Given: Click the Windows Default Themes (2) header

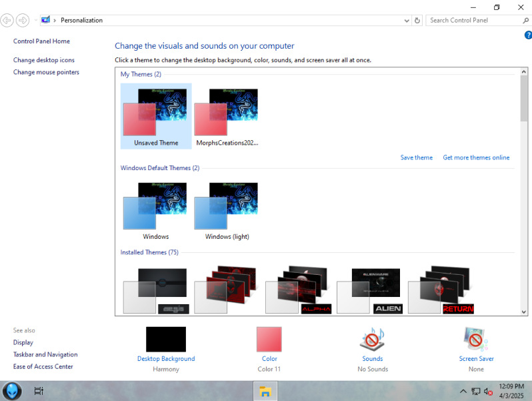Looking at the screenshot, I should (160, 168).
